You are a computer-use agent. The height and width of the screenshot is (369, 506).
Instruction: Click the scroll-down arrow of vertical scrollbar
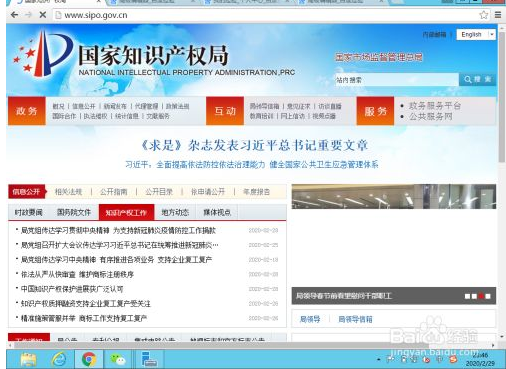coord(502,337)
